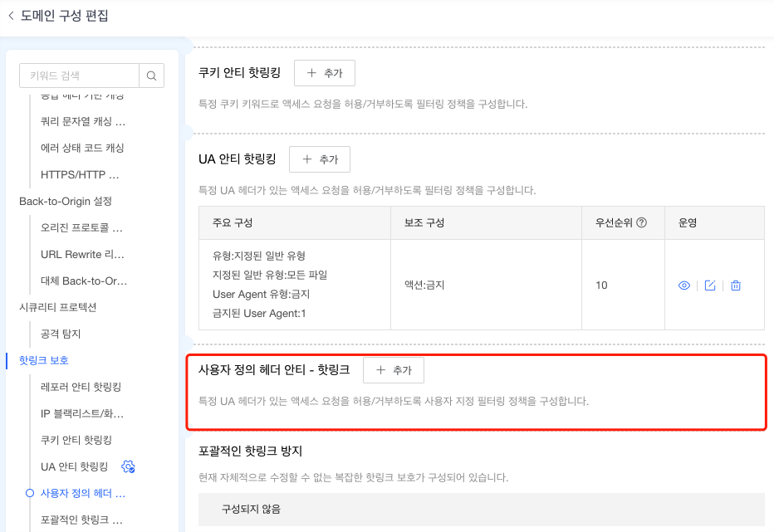Add a 사용자 정의 헤더 안티-핫링크 rule
The width and height of the screenshot is (774, 532).
click(394, 370)
